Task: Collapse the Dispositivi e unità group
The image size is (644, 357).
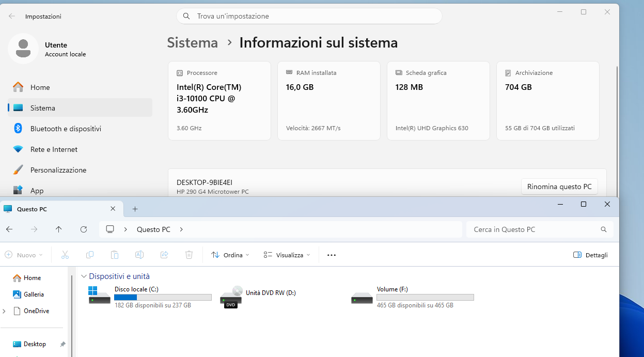Action: coord(84,276)
